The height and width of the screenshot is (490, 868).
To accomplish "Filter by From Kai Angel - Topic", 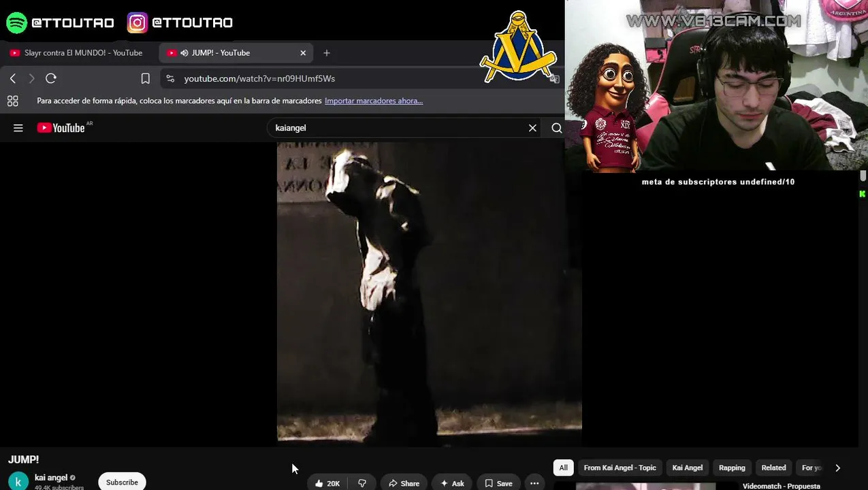I will 620,468.
